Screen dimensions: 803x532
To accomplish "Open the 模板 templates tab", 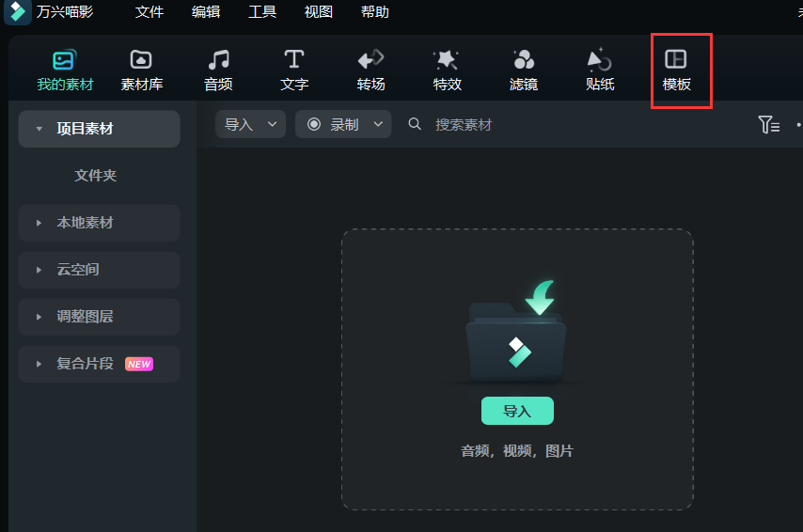I will click(676, 70).
